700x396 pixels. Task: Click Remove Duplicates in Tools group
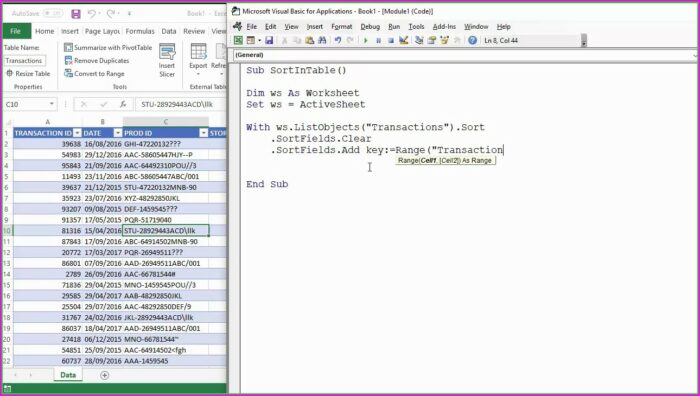click(97, 60)
